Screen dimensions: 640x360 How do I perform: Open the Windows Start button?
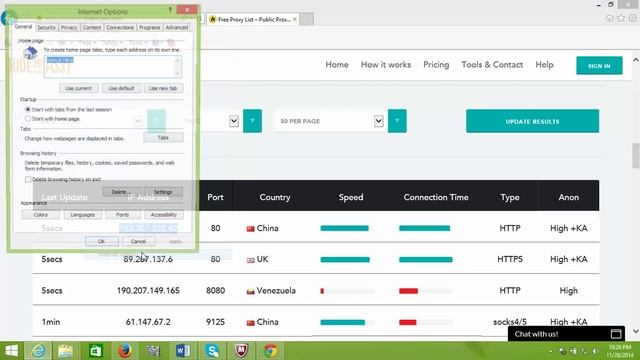tap(11, 351)
